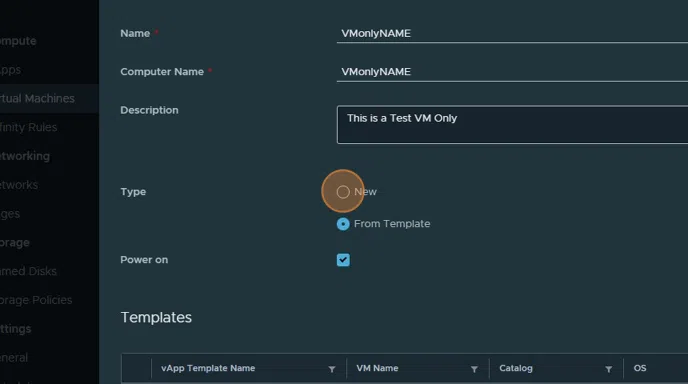Select the From Template radio button
The width and height of the screenshot is (688, 384).
coord(343,224)
